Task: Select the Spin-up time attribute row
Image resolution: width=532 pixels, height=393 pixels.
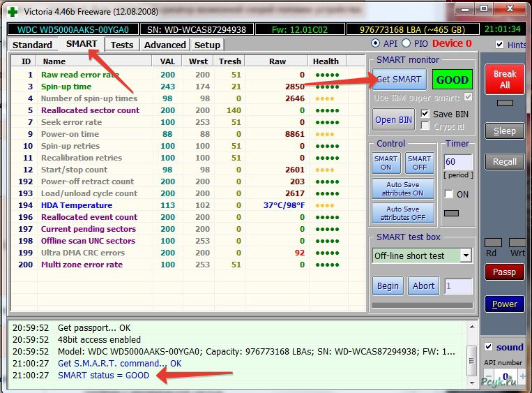Action: tap(188, 87)
